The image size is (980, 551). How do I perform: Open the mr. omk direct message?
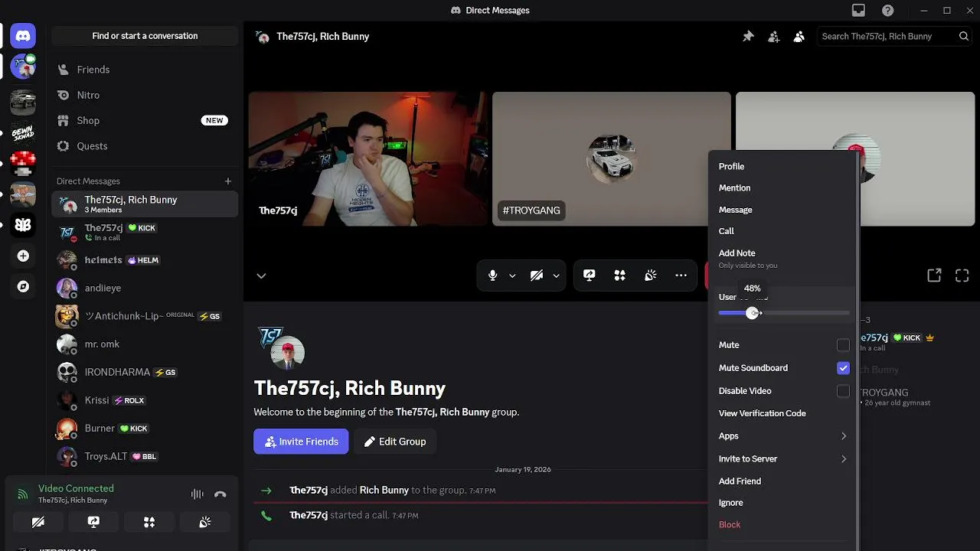pos(145,344)
